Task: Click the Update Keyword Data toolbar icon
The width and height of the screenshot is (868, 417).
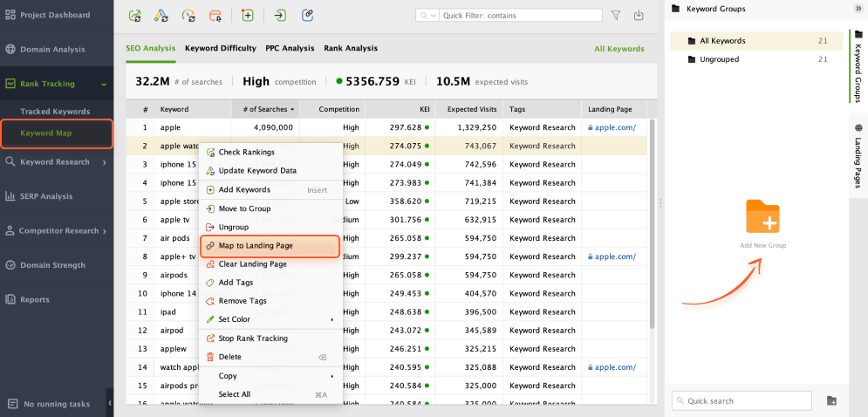Action: pyautogui.click(x=161, y=16)
